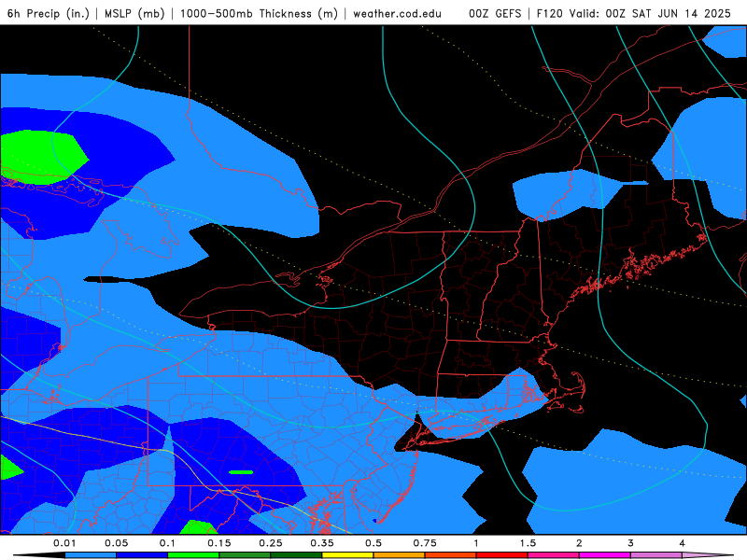Click the '1000-500mb Thickness (m)' label
The height and width of the screenshot is (560, 747).
tap(259, 13)
